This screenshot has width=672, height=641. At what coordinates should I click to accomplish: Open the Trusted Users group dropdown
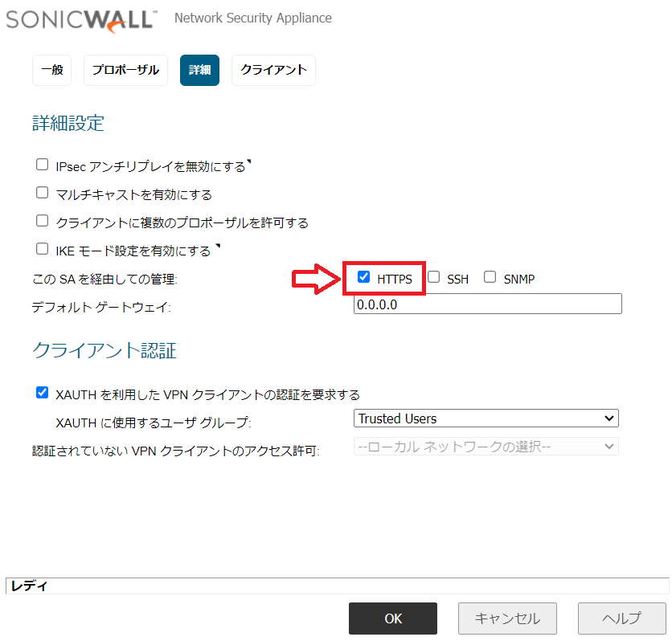click(486, 418)
